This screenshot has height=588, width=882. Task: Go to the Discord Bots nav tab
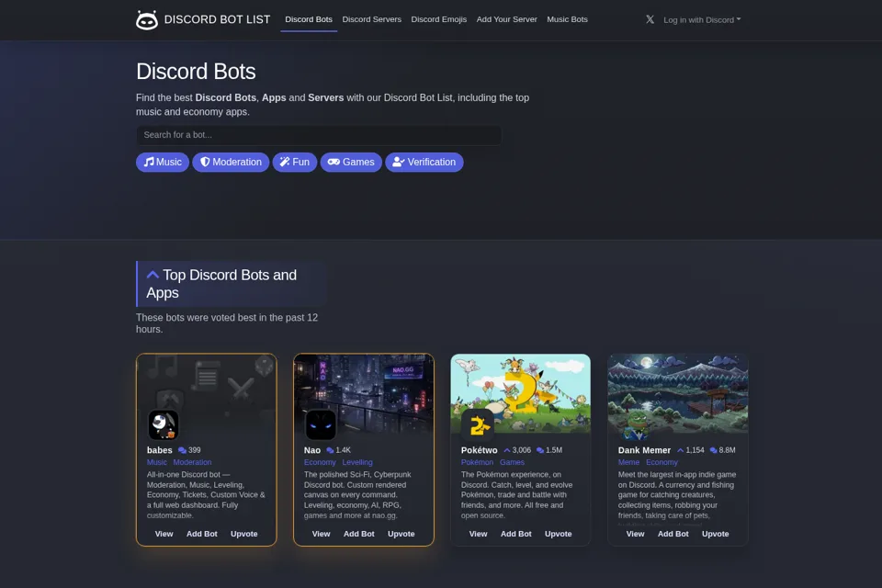(x=309, y=19)
